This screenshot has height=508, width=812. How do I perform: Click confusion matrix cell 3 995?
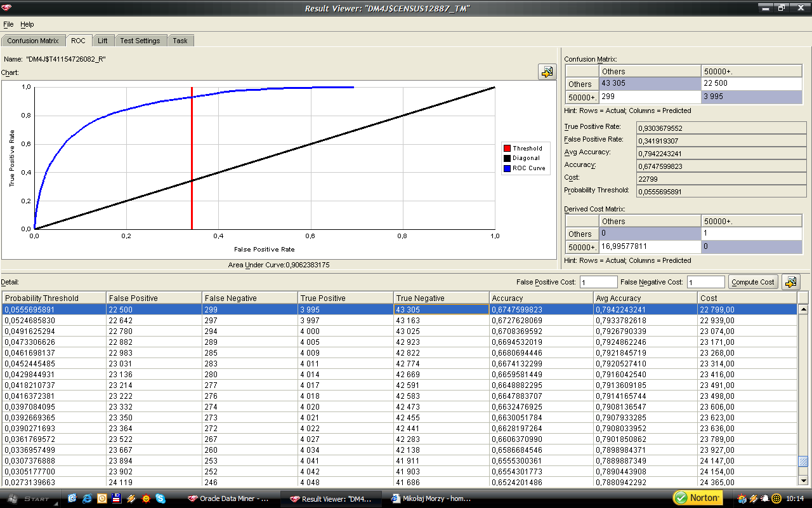(x=752, y=97)
